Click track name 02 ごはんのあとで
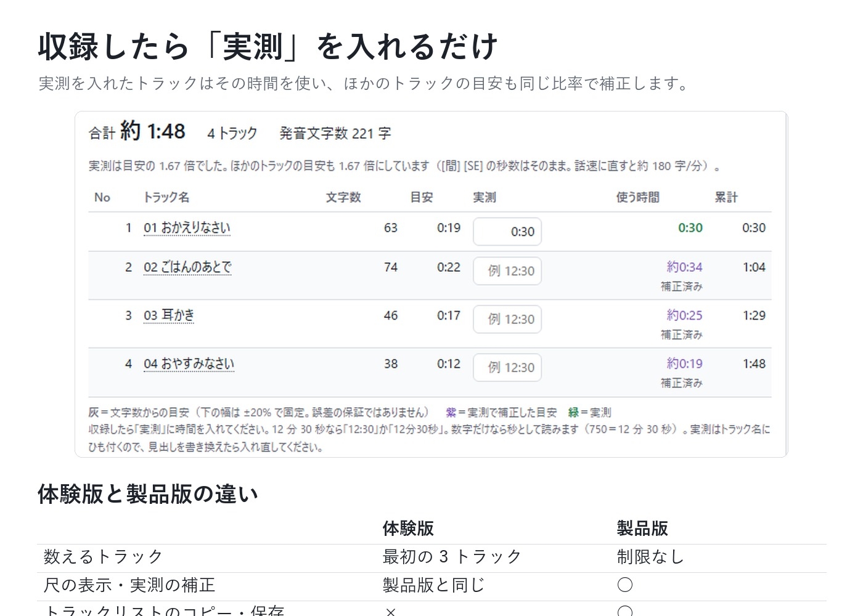Viewport: 863px width, 616px height. point(187,267)
